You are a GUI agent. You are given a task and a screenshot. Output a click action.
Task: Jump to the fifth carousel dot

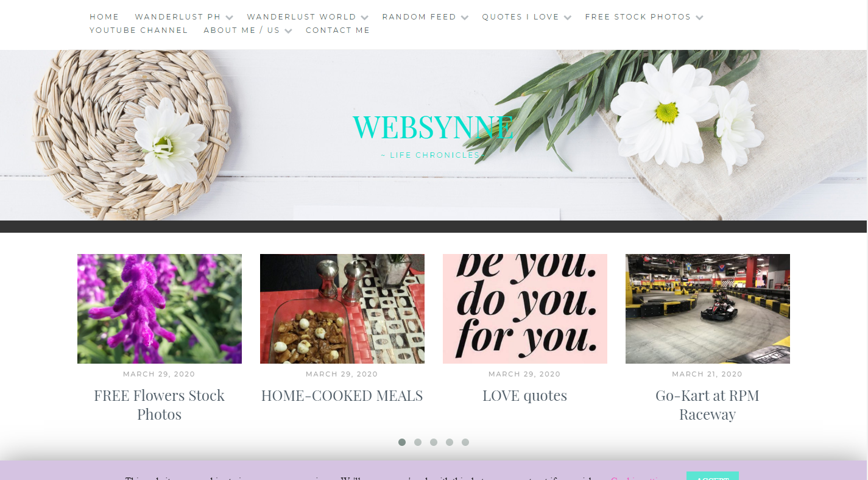(465, 442)
